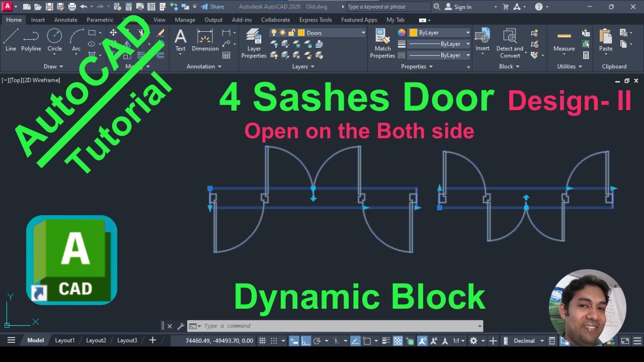Switch to Layout1 tab

point(64,340)
